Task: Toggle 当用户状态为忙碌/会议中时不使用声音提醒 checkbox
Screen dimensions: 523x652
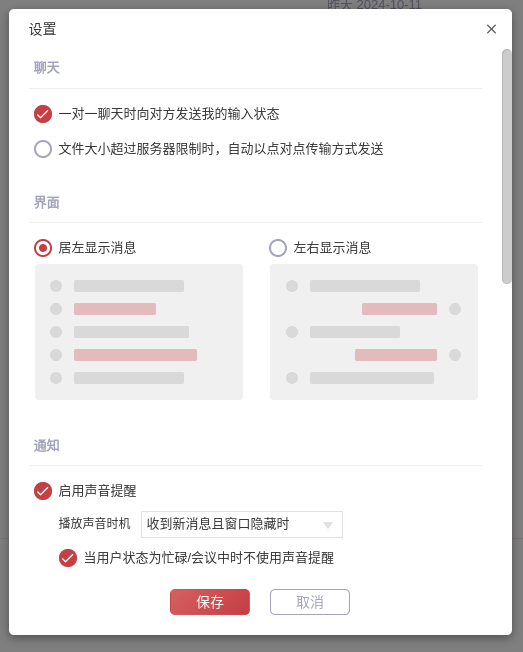Action: click(68, 558)
